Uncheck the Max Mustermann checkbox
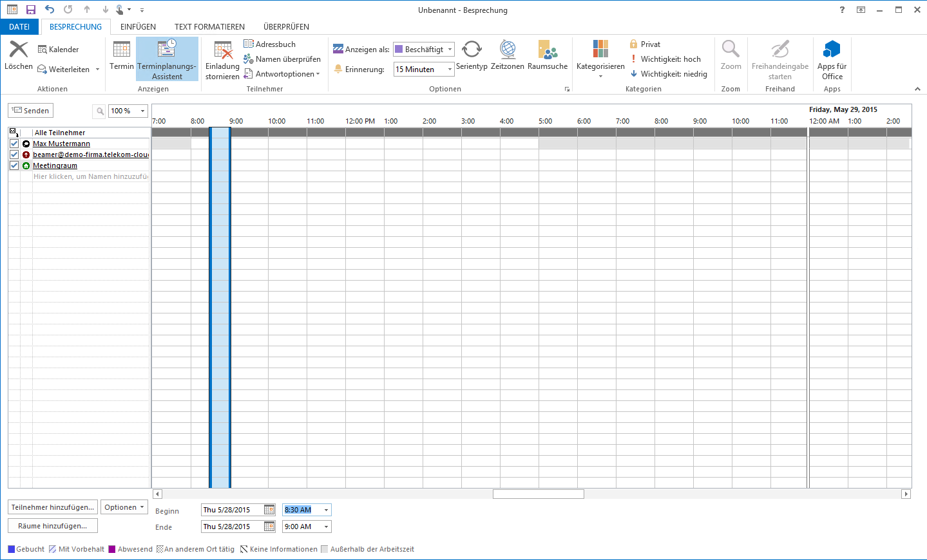Viewport: 927px width, 560px height. pyautogui.click(x=14, y=144)
